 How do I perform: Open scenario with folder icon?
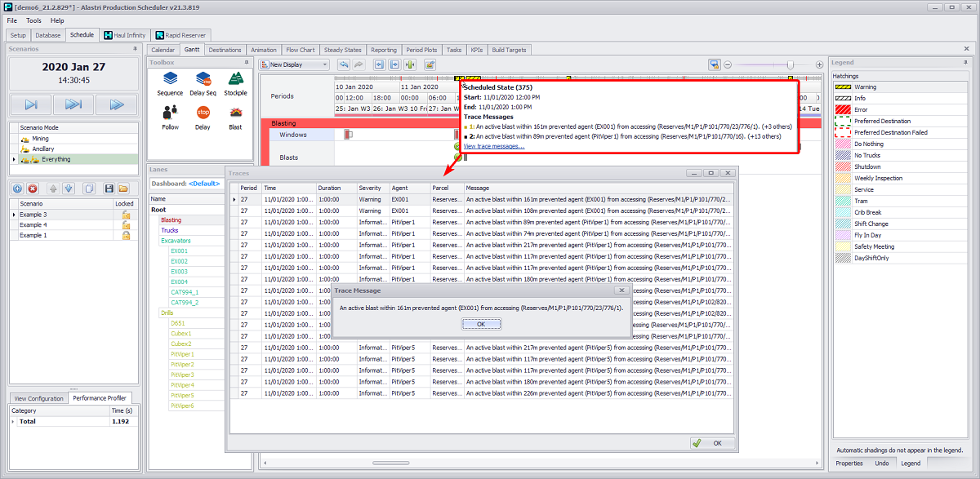tap(123, 188)
